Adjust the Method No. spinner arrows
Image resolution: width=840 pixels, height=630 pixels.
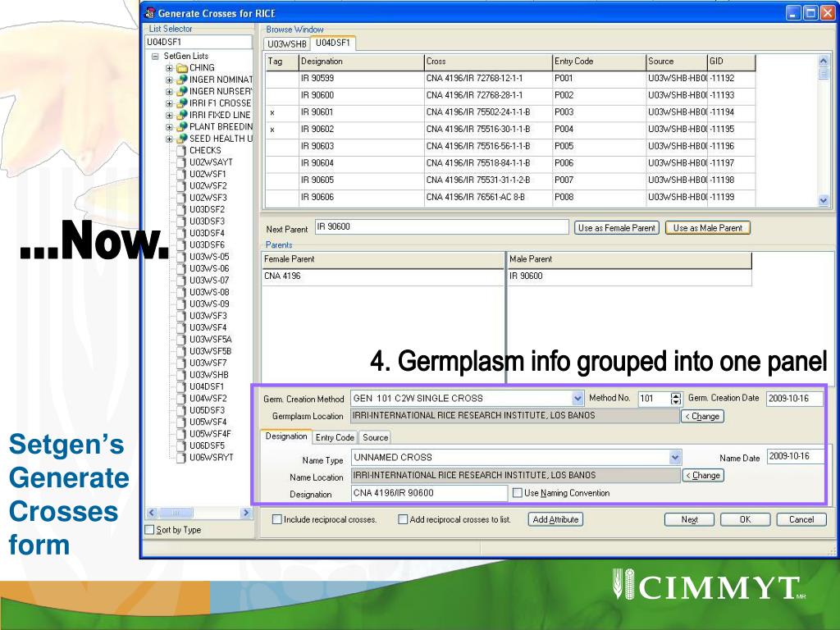[676, 399]
